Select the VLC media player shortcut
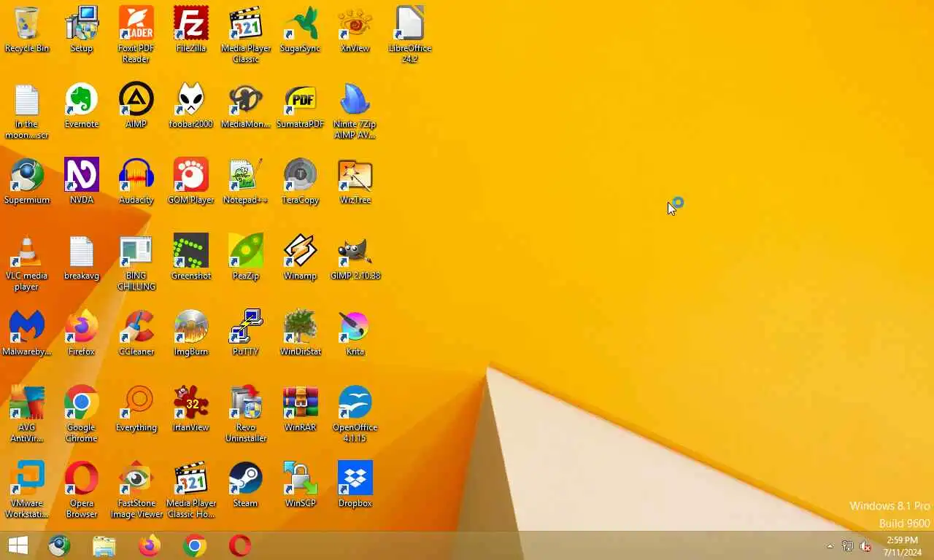Screen dimensions: 934x560 coord(27,262)
